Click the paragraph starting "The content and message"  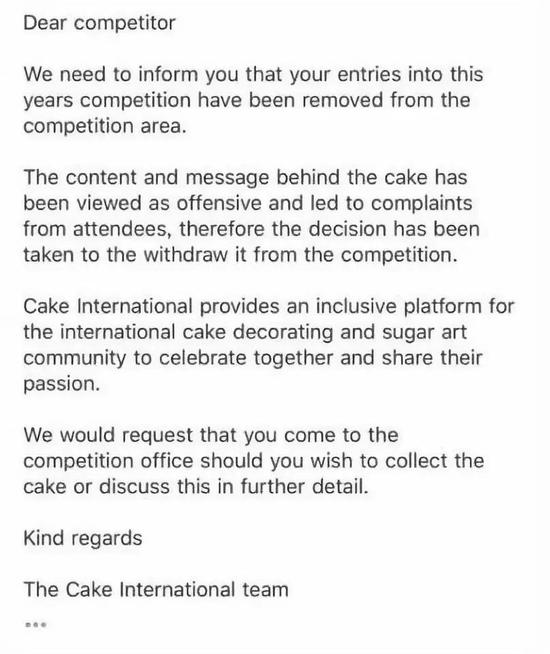[x=252, y=216]
